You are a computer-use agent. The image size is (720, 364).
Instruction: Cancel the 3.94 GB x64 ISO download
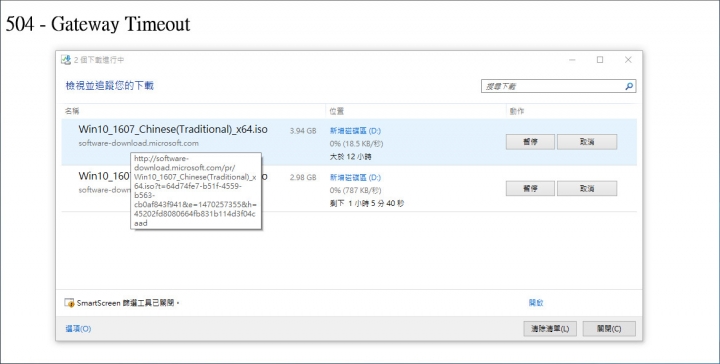point(587,142)
